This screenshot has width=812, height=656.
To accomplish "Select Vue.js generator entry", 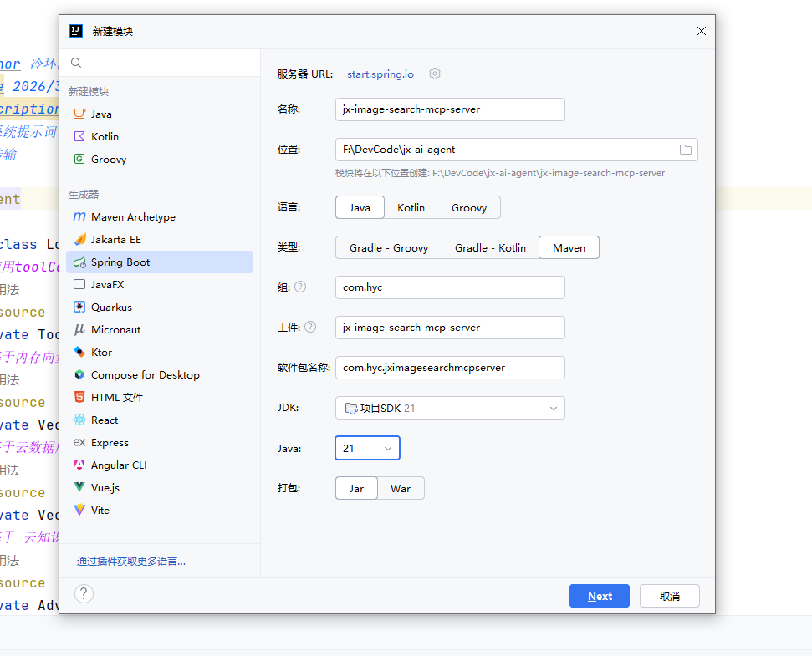I will click(160, 487).
